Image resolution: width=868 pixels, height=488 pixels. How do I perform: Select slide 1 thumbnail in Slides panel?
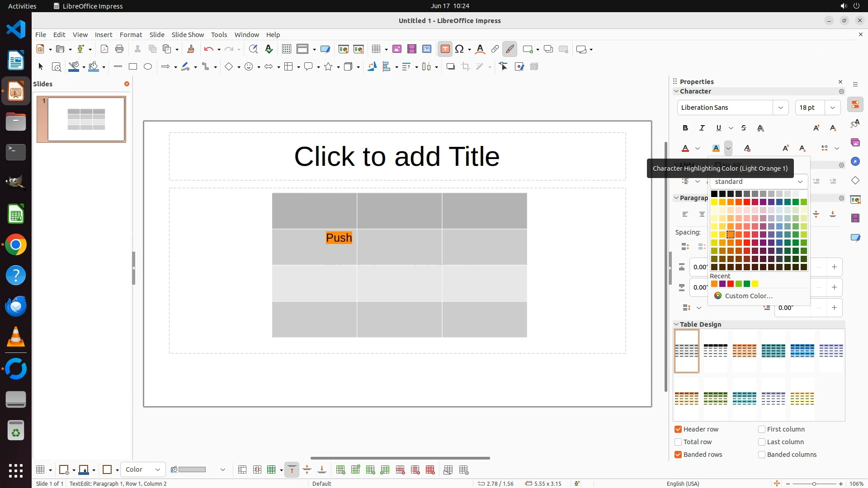[x=81, y=119]
